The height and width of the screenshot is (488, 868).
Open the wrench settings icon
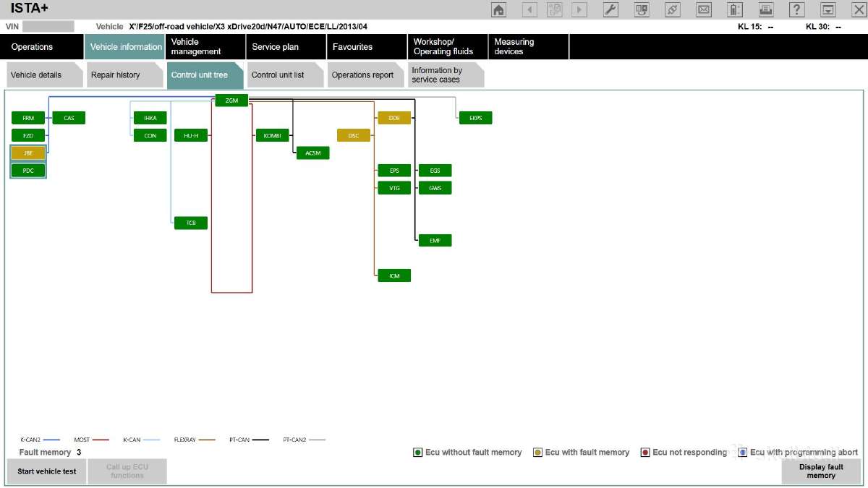610,9
